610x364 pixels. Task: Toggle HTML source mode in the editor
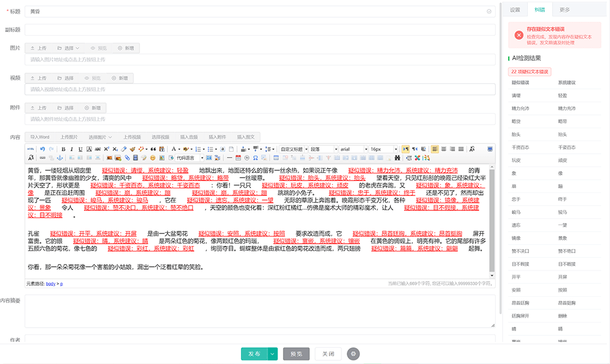31,149
